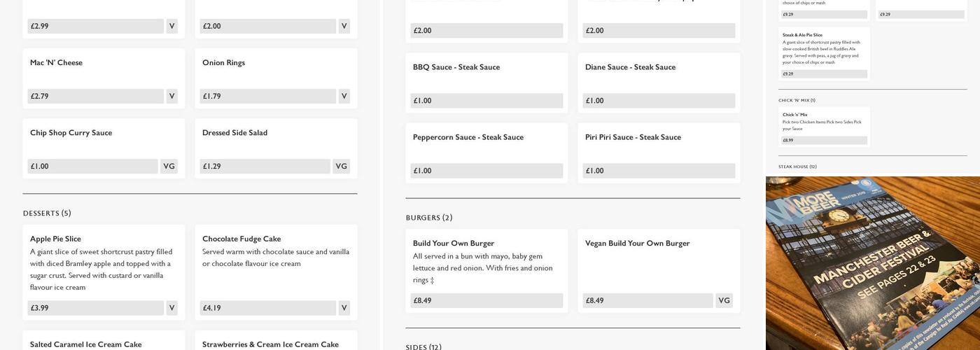
Task: Open the Salted Caramel Ice Cream Cake item
Action: coord(85,344)
